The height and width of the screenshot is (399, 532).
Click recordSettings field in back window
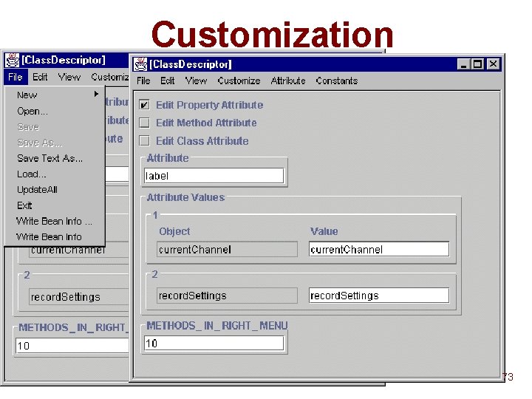pos(79,297)
